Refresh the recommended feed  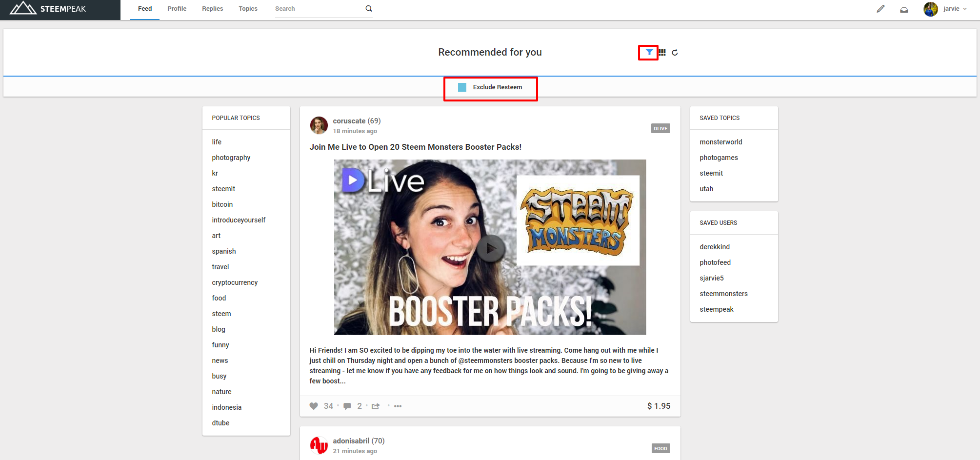tap(675, 52)
